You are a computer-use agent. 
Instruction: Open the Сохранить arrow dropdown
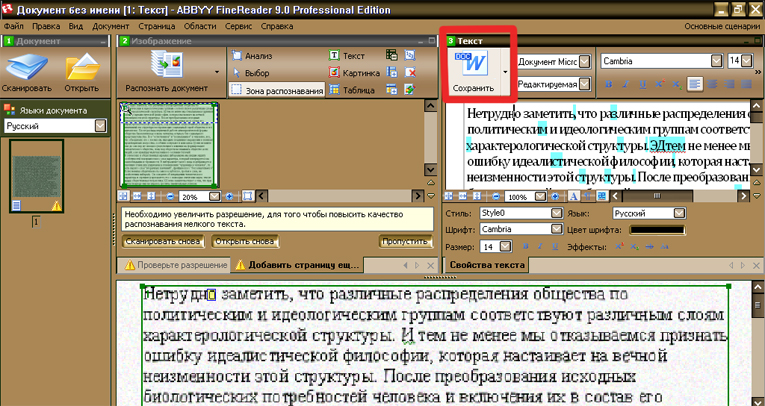click(505, 72)
